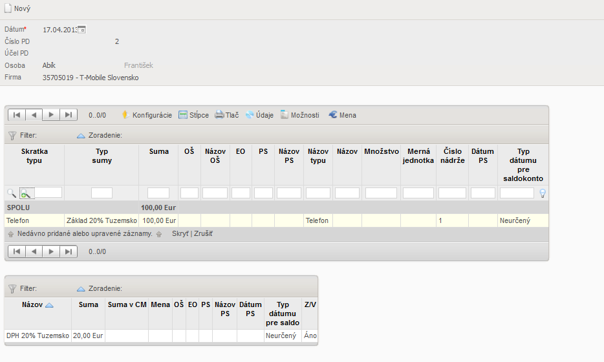This screenshot has height=362, width=604.
Task: Click the Množstvo filter input
Action: point(381,193)
